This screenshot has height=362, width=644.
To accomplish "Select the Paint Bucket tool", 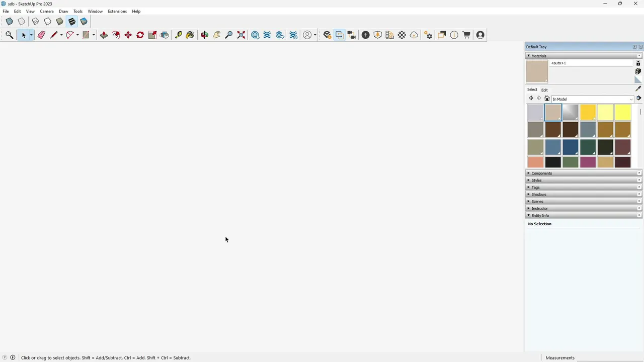I will pos(190,35).
